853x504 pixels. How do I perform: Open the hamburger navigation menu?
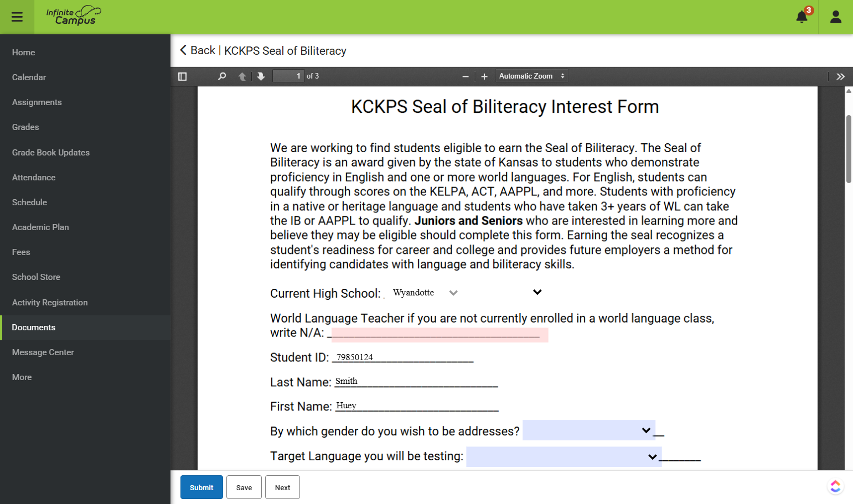(17, 17)
